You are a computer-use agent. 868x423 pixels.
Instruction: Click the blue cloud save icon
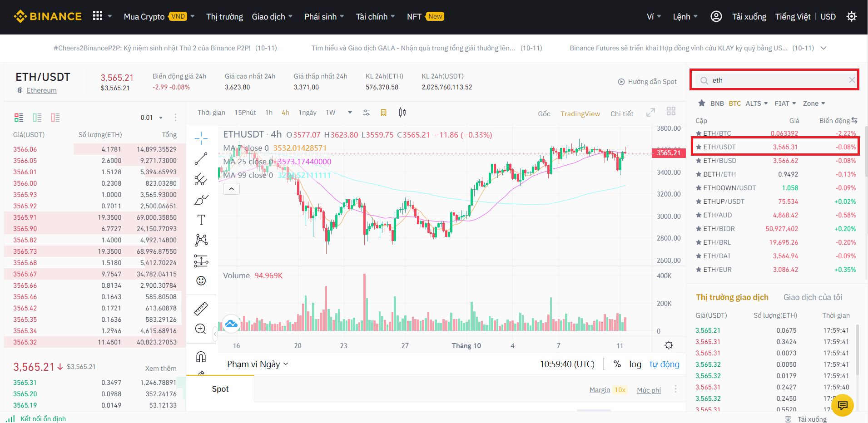click(231, 324)
